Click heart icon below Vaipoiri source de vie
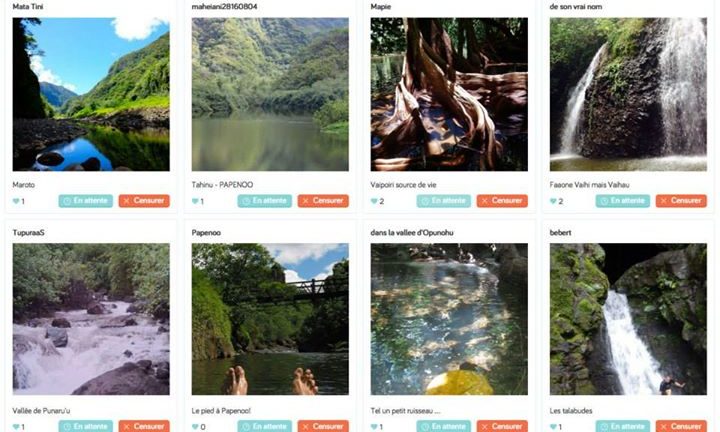The height and width of the screenshot is (432, 720). pos(374,201)
